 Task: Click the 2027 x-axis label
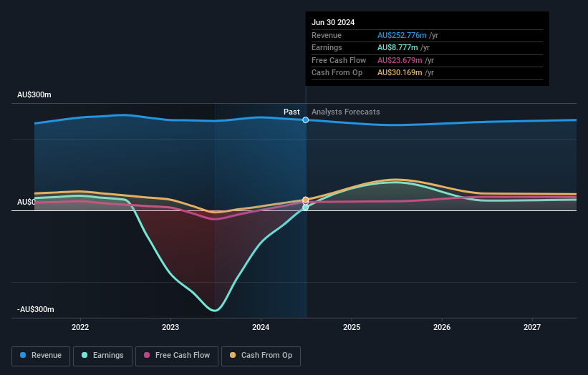click(531, 327)
